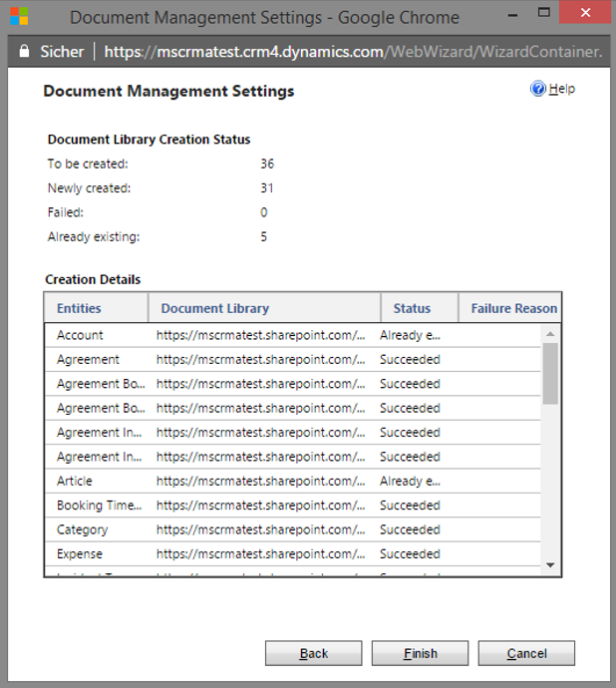This screenshot has width=616, height=688.
Task: Select the Account entity cell
Action: pos(80,335)
